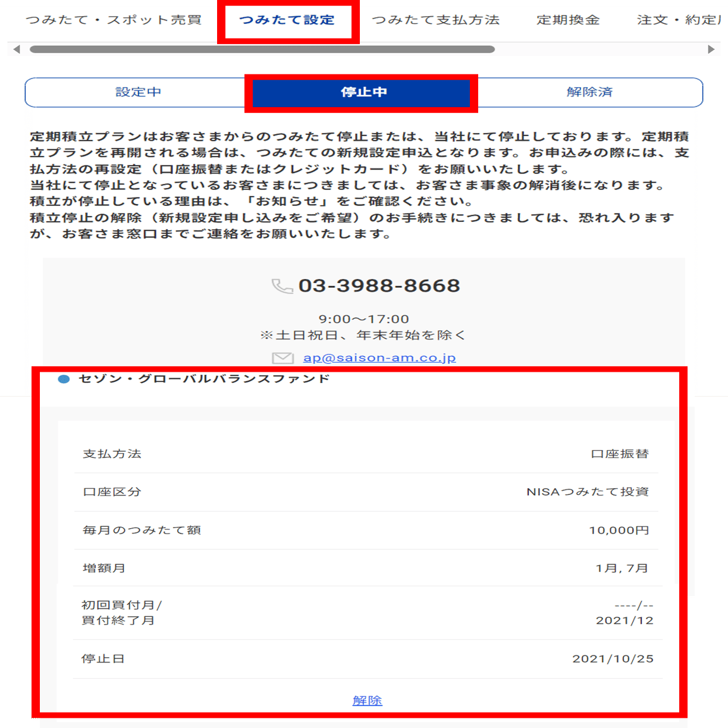Click the 口座区分 label

pos(112,492)
